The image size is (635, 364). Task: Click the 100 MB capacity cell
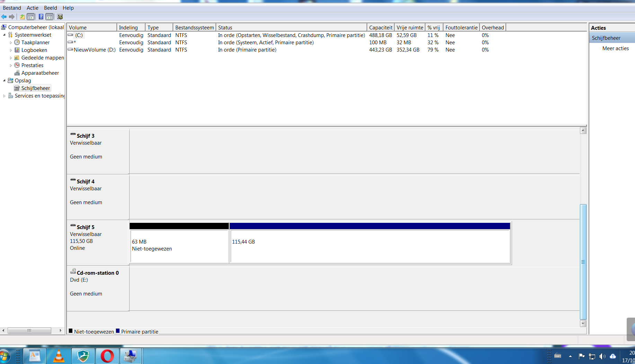(378, 42)
